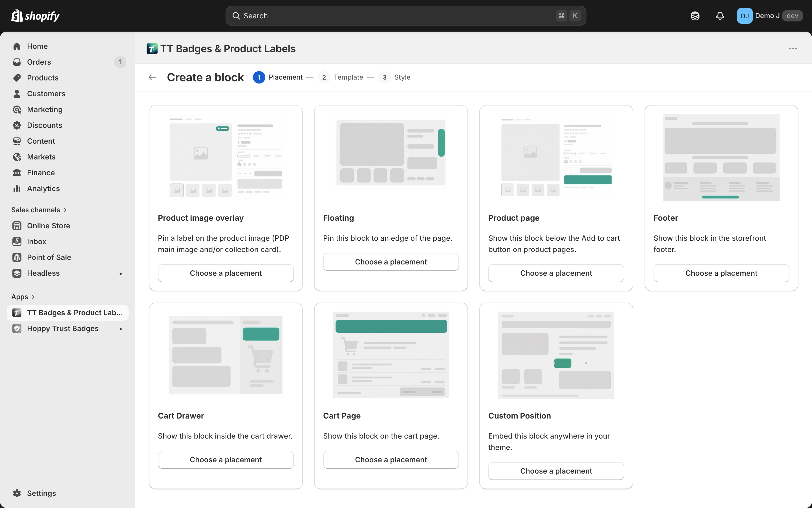Open Customers in the sidebar
Viewport: 812px width, 508px height.
[67, 93]
